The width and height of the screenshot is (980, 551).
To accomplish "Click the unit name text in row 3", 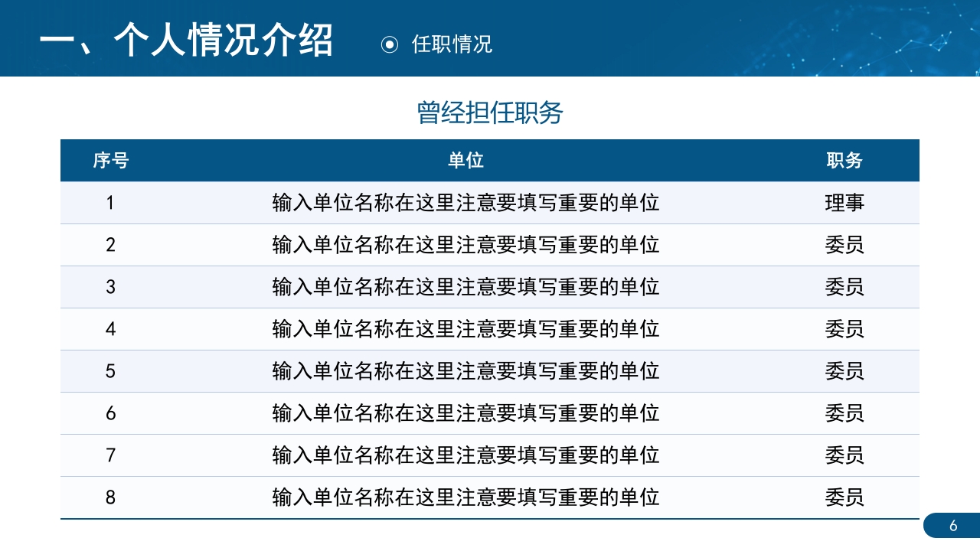I will [x=465, y=287].
